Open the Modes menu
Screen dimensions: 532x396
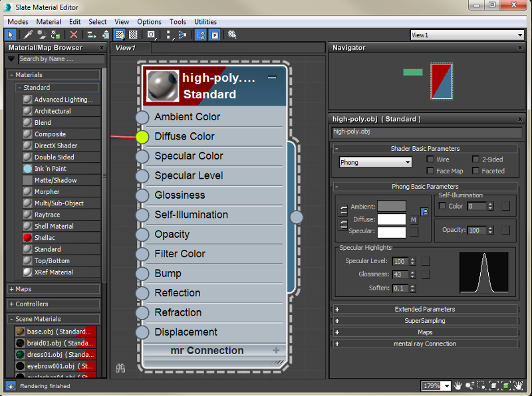pos(18,22)
